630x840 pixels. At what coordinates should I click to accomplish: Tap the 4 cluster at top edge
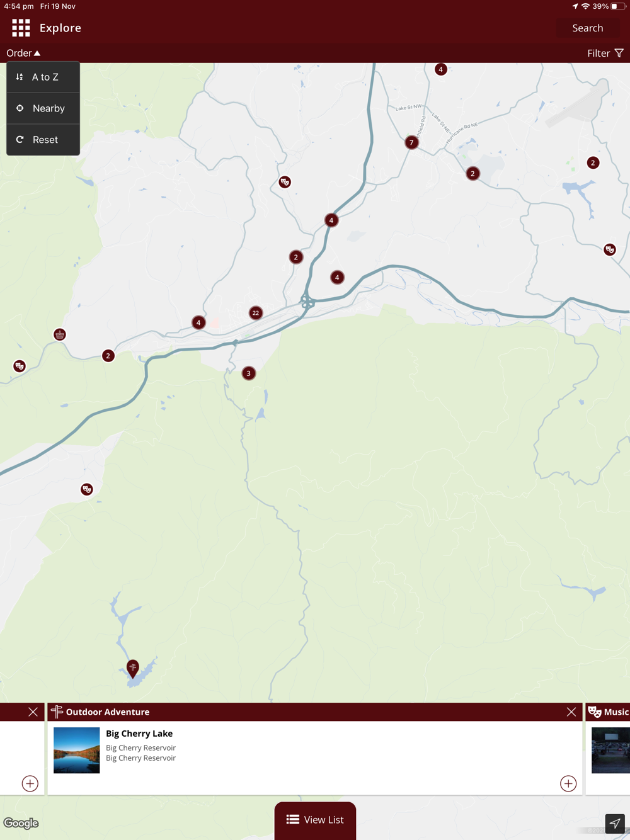click(x=440, y=69)
